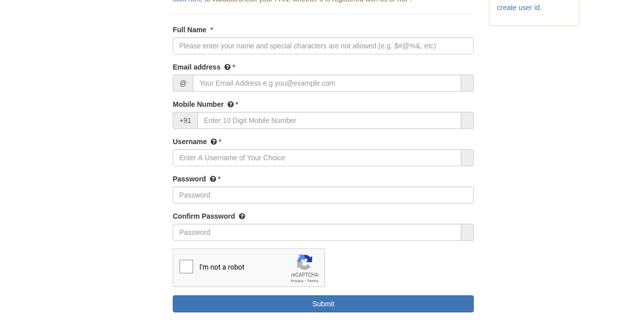Open the Confirm Password help icon
The width and height of the screenshot is (644, 322).
[242, 216]
